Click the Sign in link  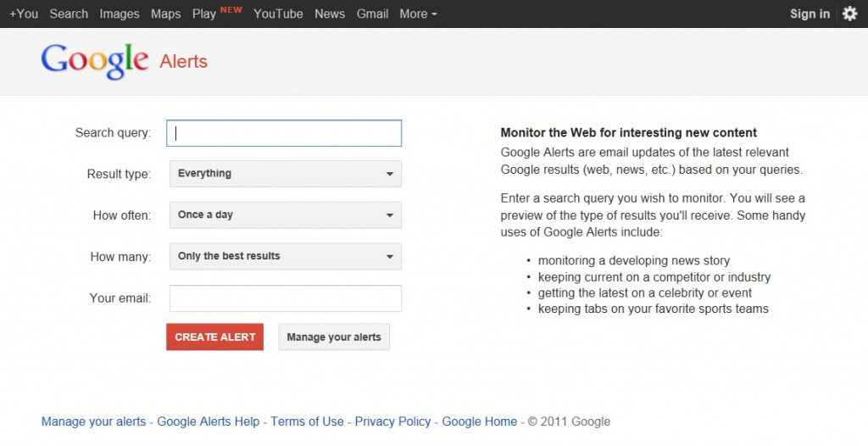click(x=810, y=14)
